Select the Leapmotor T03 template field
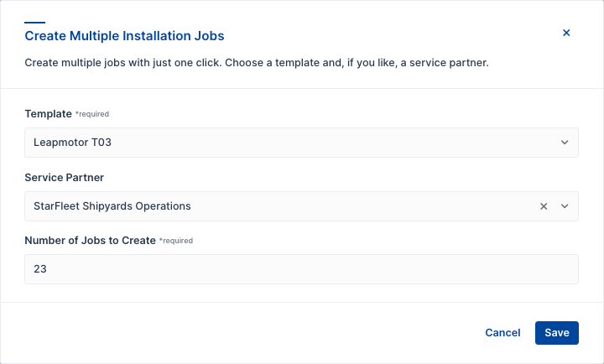 coord(285,143)
